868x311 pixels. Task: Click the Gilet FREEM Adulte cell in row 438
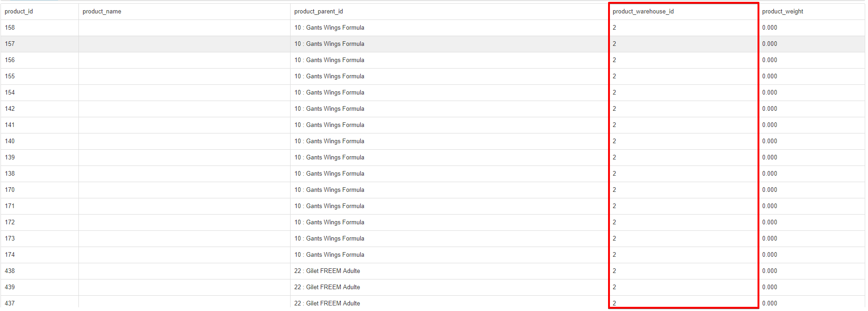coord(327,271)
